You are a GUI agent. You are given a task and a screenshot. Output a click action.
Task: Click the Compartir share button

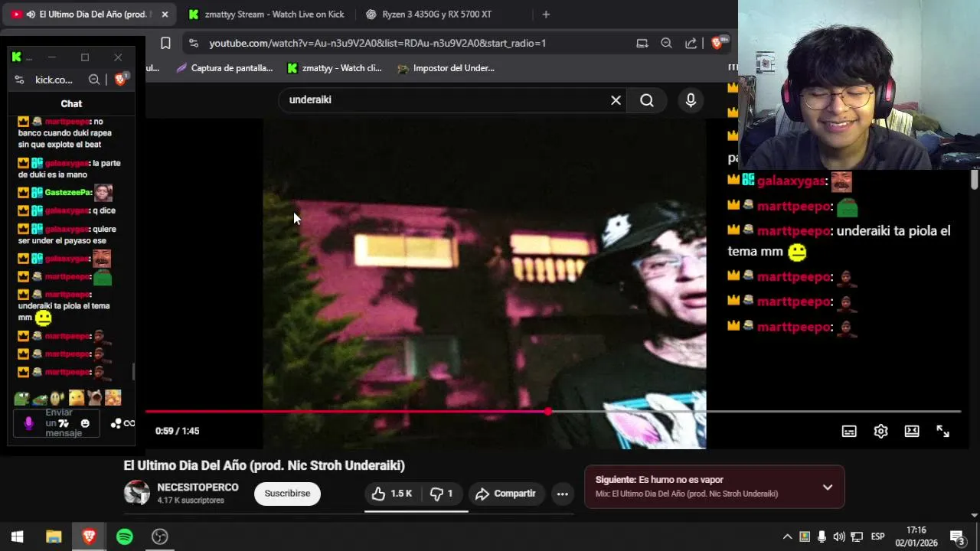coord(506,494)
